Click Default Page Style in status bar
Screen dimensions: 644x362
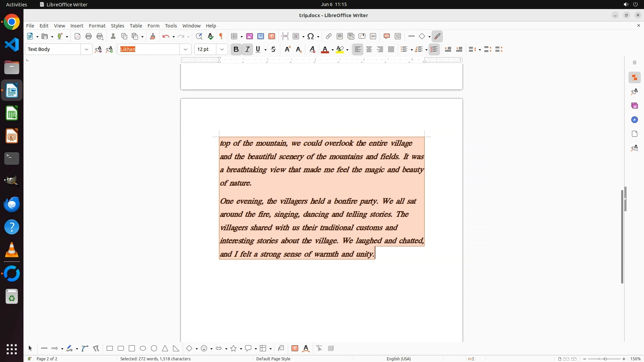(x=273, y=359)
